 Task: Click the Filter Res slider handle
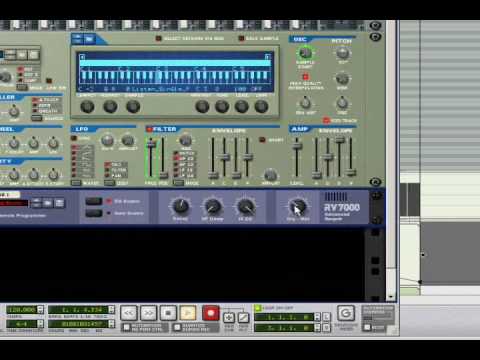163,175
